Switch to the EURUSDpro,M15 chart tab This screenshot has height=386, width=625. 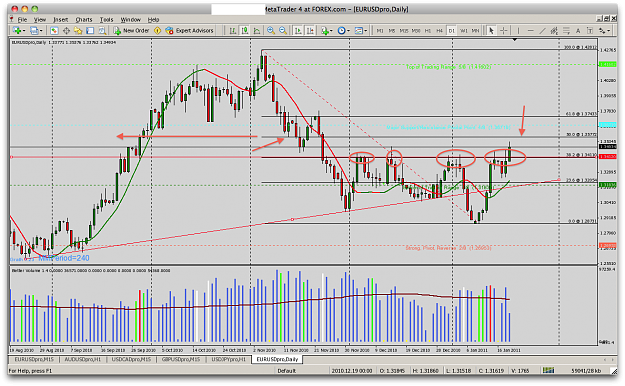click(x=34, y=359)
